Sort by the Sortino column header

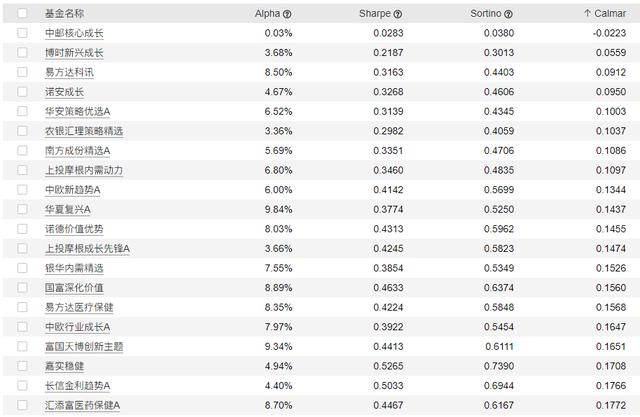(x=485, y=14)
